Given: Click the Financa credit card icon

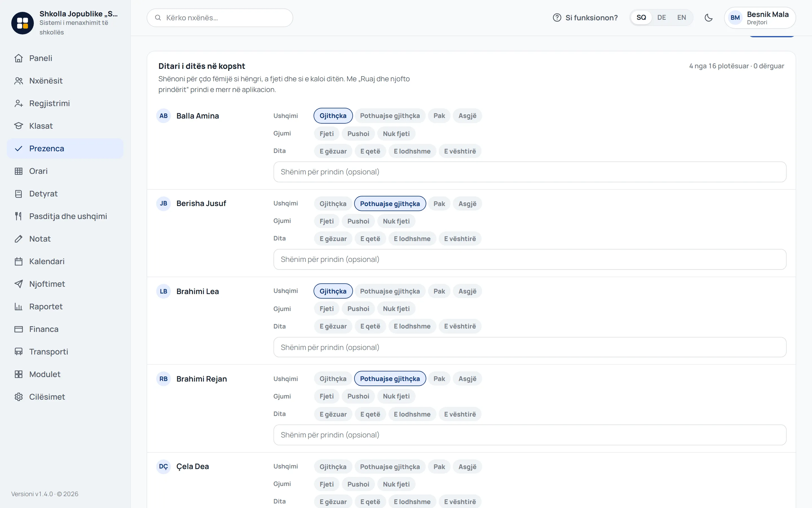Looking at the screenshot, I should click(x=18, y=329).
